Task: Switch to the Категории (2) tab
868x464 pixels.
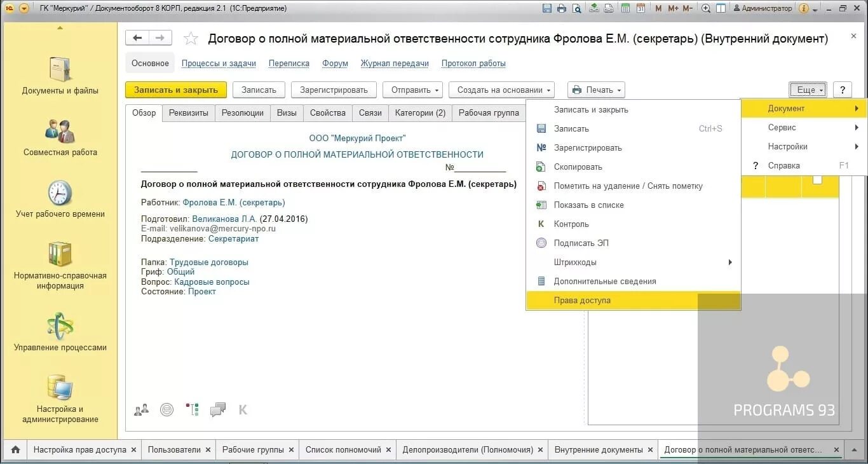Action: (420, 113)
